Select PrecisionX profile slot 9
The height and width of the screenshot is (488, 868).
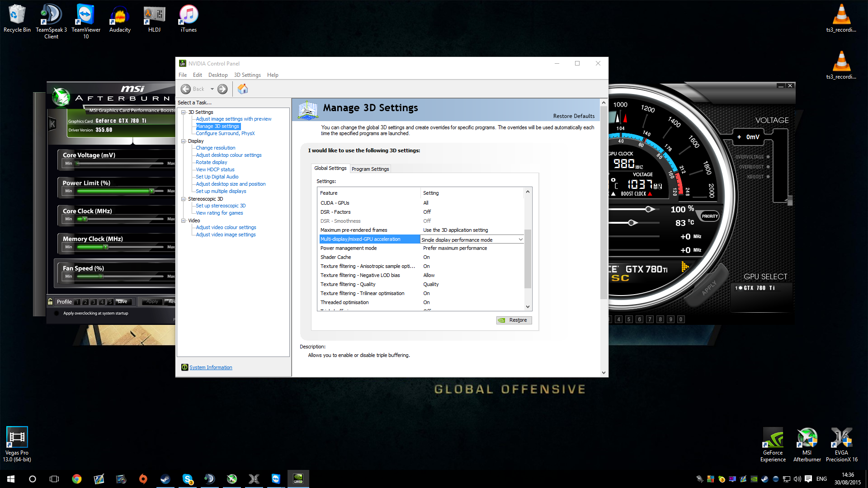671,319
